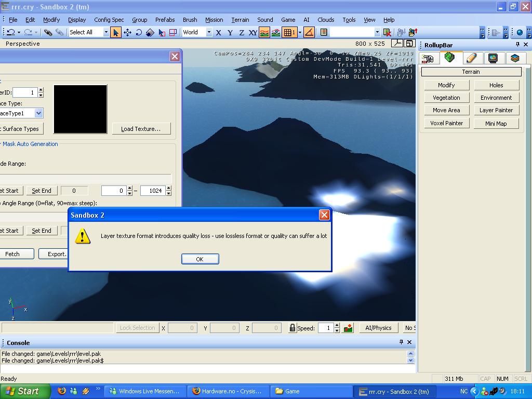Adjust the 1024 altitude end stepper
Image resolution: width=532 pixels, height=399 pixels.
tap(169, 191)
